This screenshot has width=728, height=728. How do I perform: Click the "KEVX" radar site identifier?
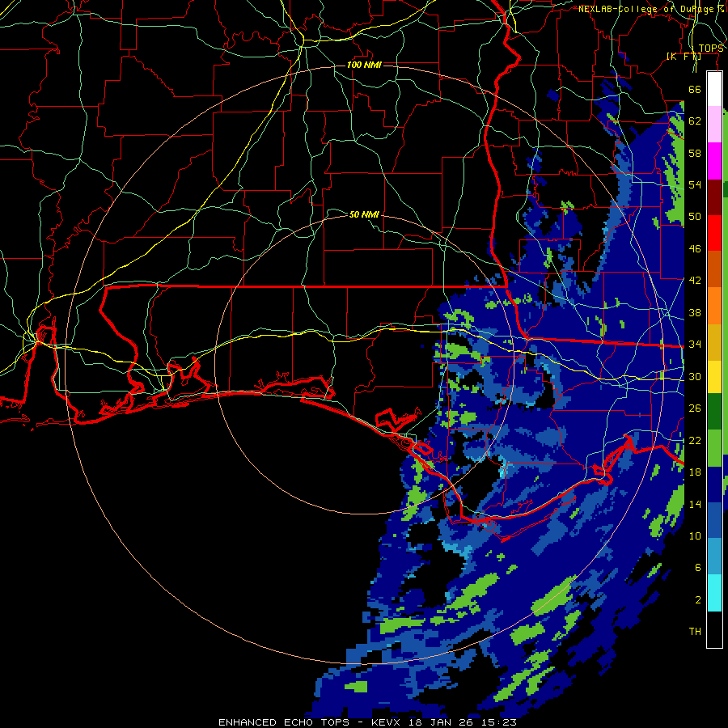coord(387,722)
